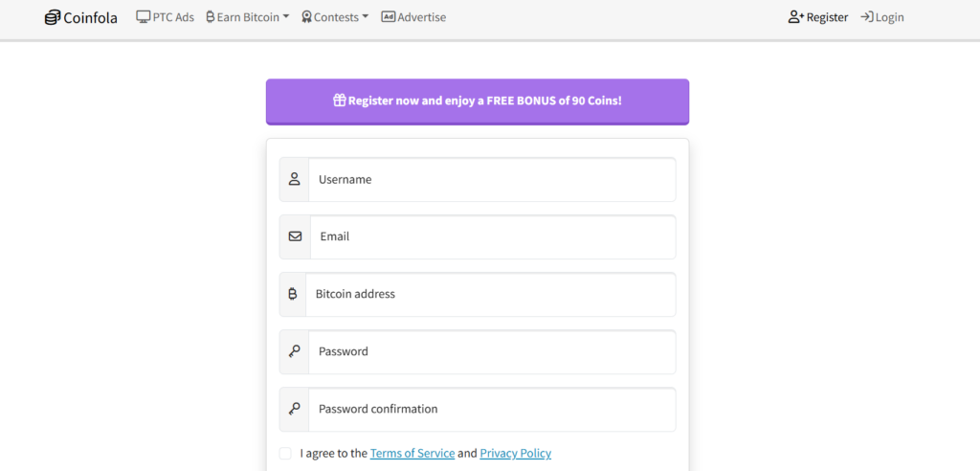Open the Privacy Policy link
The width and height of the screenshot is (980, 471).
[x=516, y=454]
